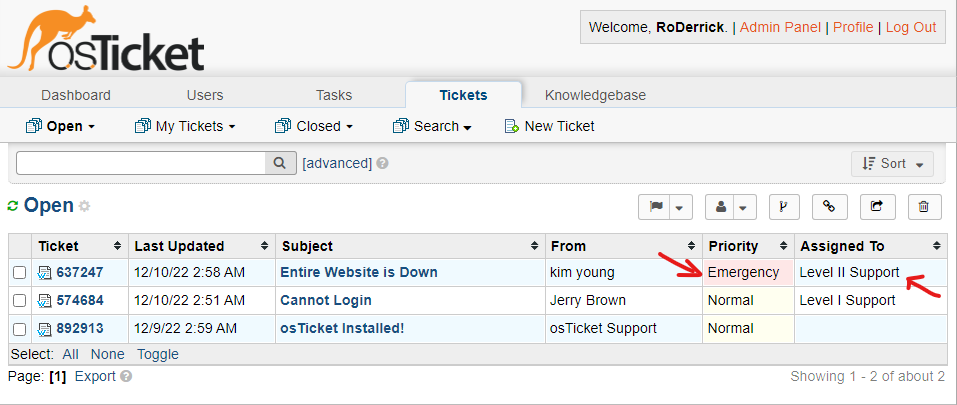Click the search magnifier button

[x=280, y=163]
